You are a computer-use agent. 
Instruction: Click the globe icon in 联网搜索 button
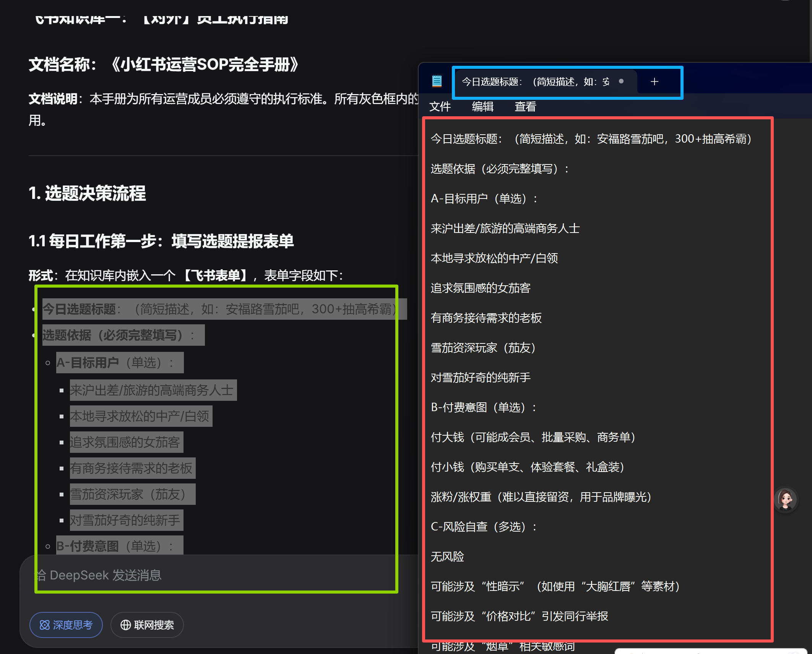(x=125, y=625)
